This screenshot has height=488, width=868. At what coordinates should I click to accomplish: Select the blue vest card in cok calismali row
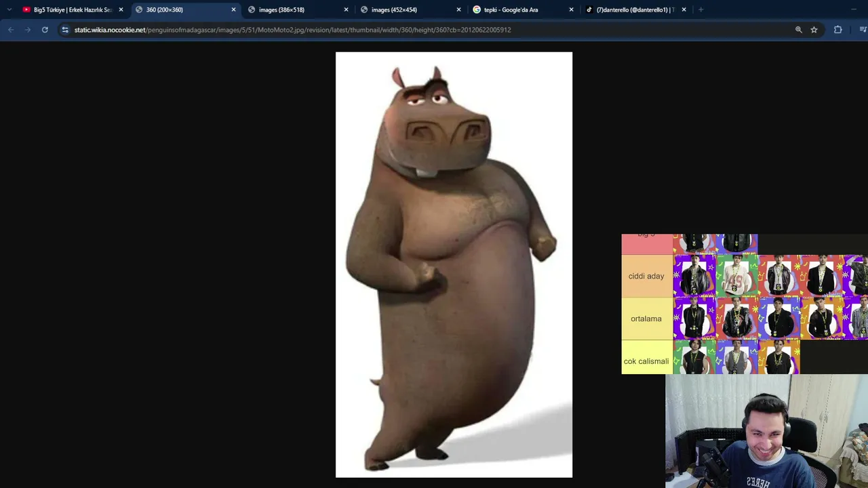coord(736,357)
